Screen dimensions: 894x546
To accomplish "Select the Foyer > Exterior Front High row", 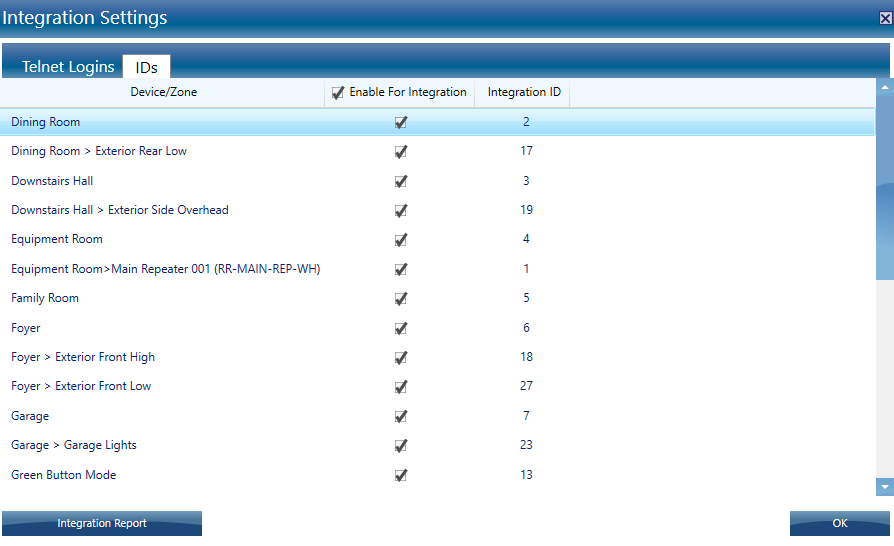I will [83, 357].
